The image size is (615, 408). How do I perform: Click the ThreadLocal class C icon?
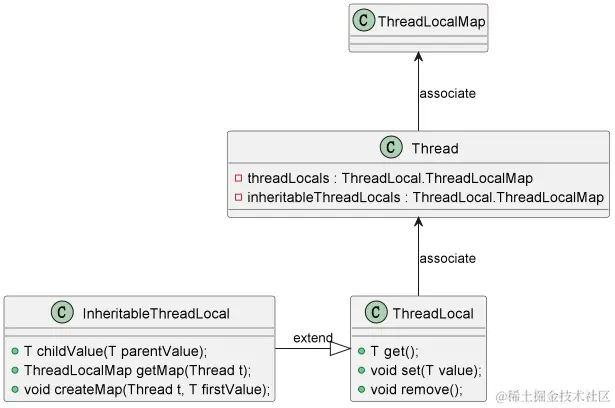point(376,312)
